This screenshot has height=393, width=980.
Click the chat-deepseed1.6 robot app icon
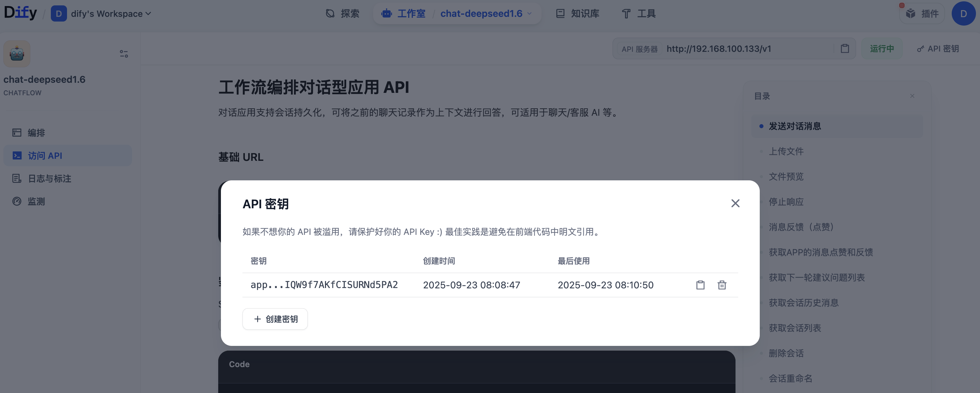[x=17, y=54]
